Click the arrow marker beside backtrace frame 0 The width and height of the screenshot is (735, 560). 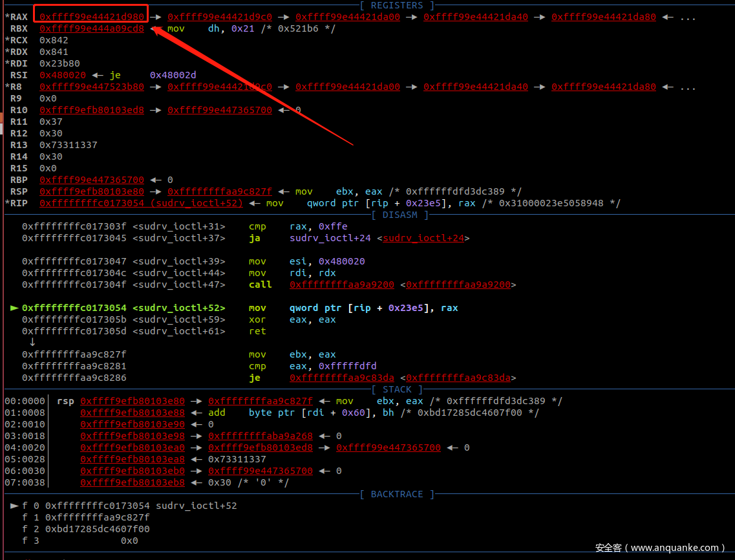coord(14,506)
